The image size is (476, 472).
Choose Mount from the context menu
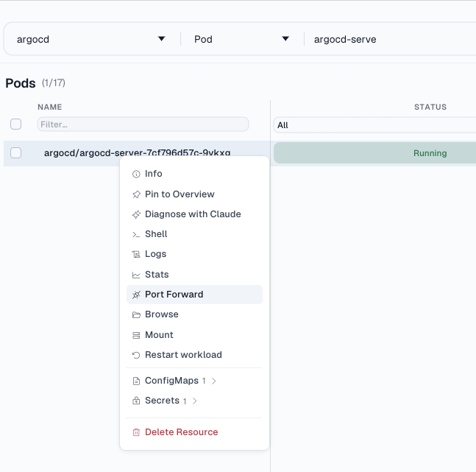pyautogui.click(x=194, y=335)
